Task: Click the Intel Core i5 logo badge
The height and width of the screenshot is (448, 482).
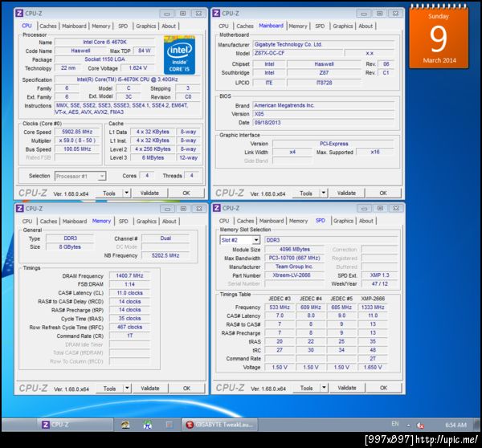Action: pyautogui.click(x=179, y=55)
